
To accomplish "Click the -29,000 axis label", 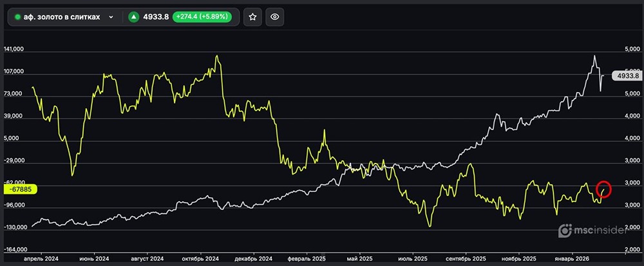I will (14, 161).
